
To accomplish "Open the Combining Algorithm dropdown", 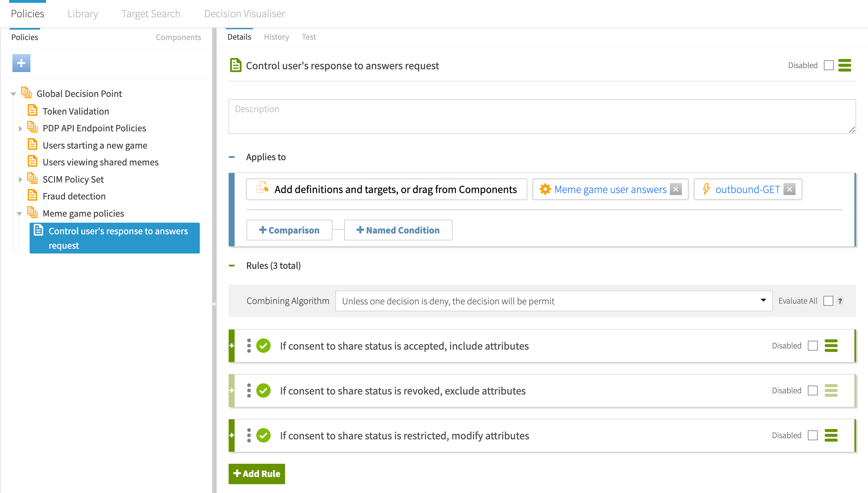I will click(554, 301).
